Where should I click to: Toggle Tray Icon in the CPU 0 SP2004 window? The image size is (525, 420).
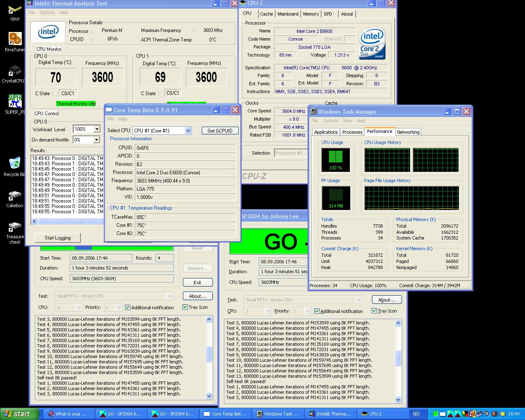[x=195, y=307]
